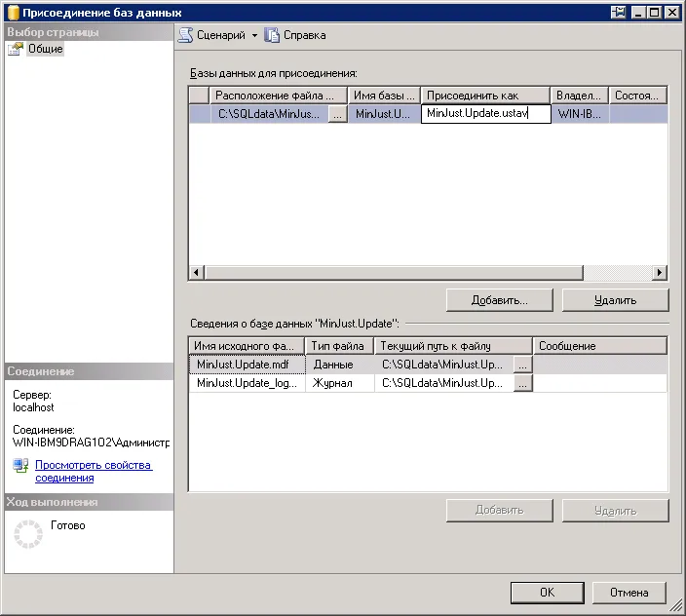Maximize the dialog window
The height and width of the screenshot is (616, 686).
(655, 13)
